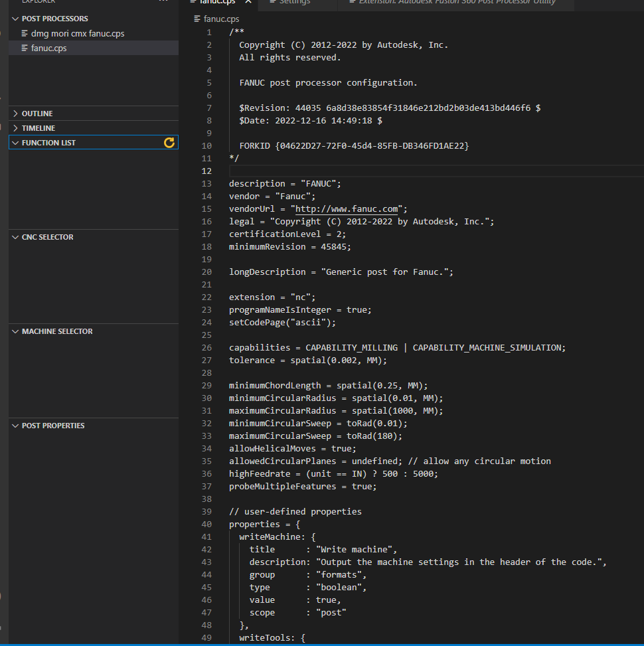
Task: Click the scope "post" value
Action: click(x=331, y=613)
